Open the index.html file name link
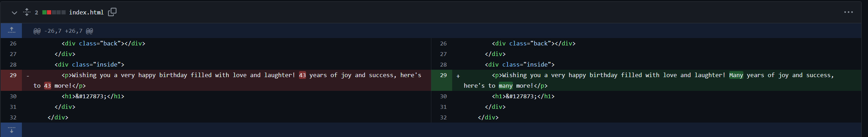Screen dimensions: 868x137 [x=86, y=12]
